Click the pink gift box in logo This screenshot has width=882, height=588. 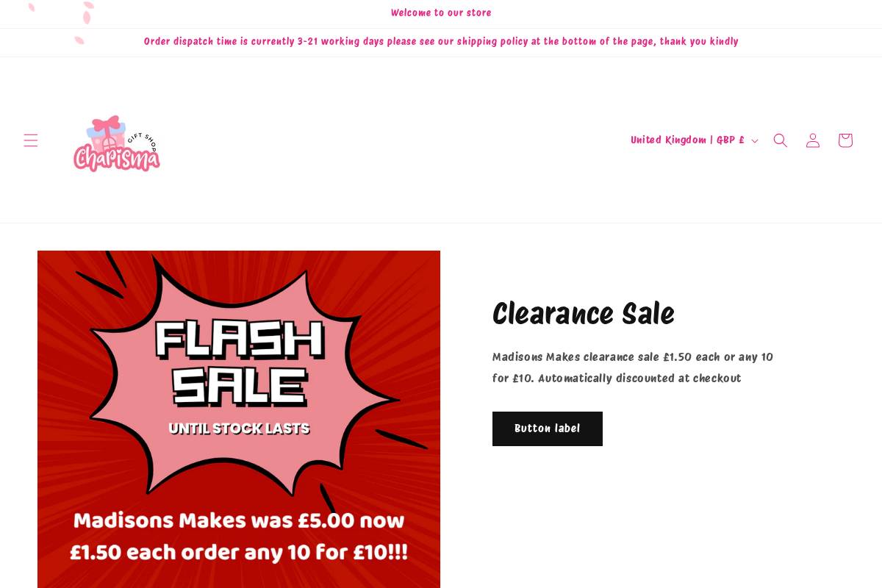tap(107, 131)
